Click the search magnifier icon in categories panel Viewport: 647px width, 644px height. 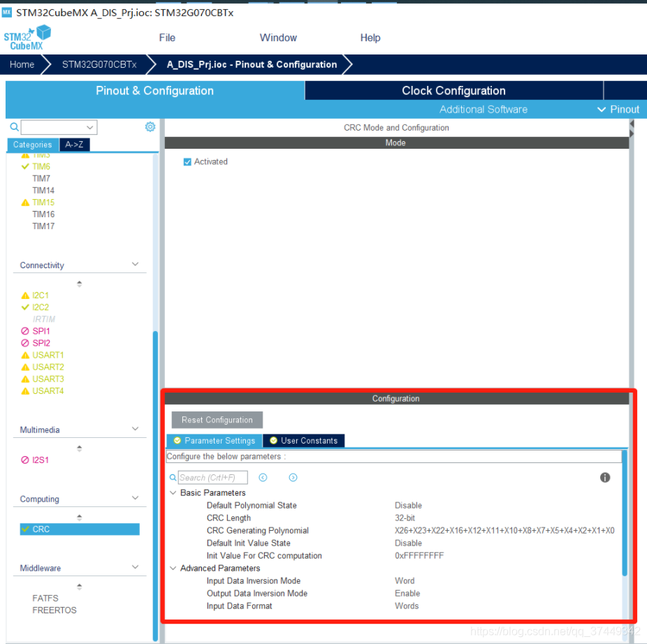pyautogui.click(x=14, y=126)
